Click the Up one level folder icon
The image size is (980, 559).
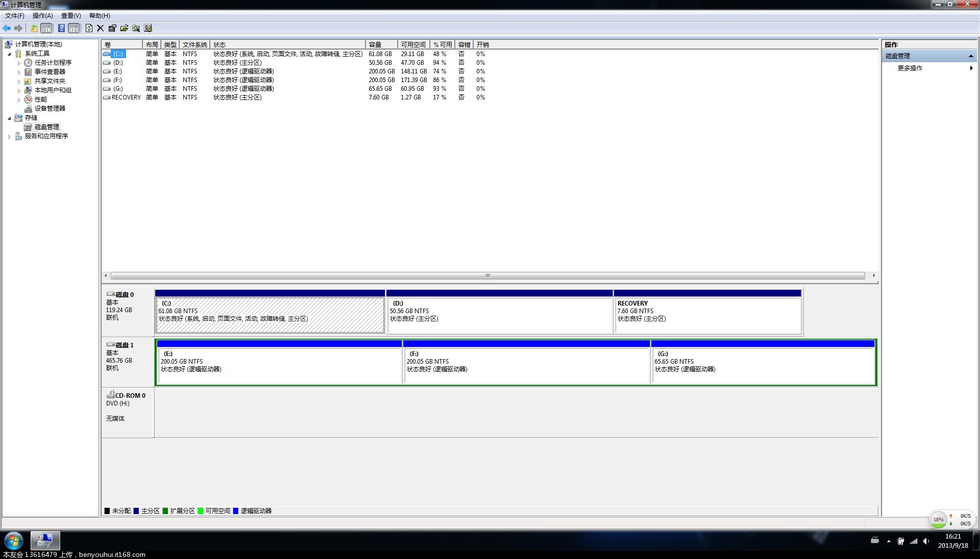coord(34,29)
